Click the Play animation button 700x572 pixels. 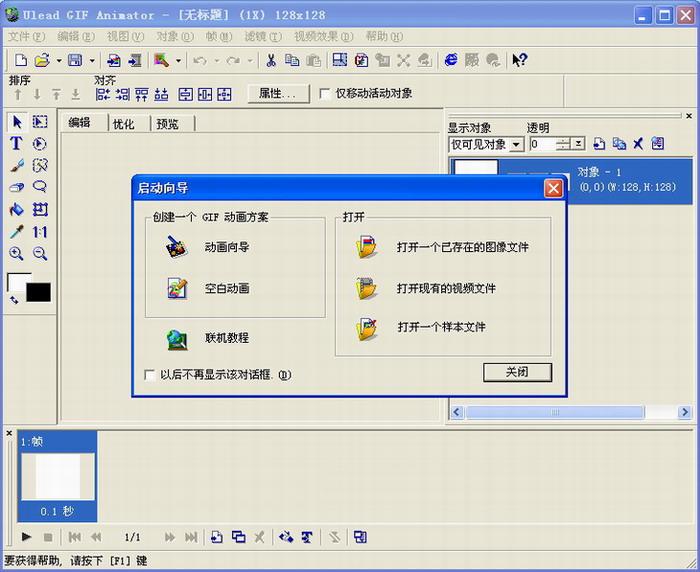26,537
